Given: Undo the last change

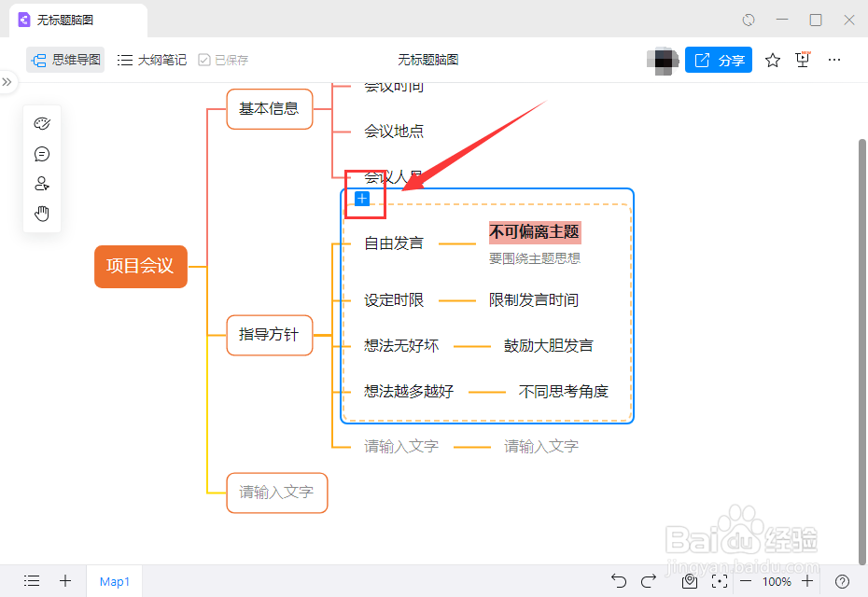Looking at the screenshot, I should pyautogui.click(x=619, y=581).
